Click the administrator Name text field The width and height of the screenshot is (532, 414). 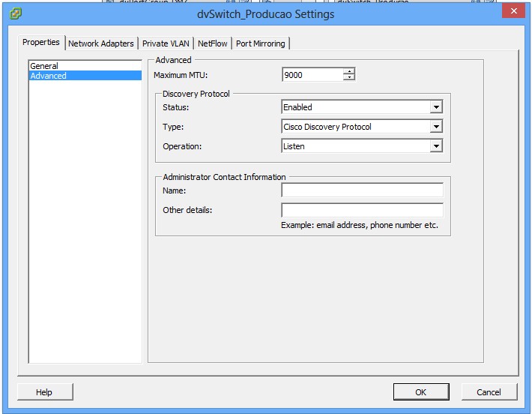tap(362, 190)
